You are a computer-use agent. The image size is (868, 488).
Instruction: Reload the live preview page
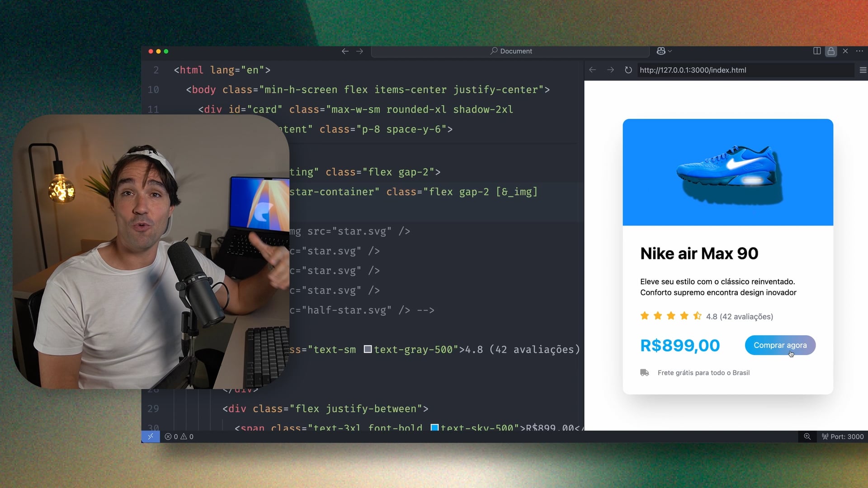(628, 70)
